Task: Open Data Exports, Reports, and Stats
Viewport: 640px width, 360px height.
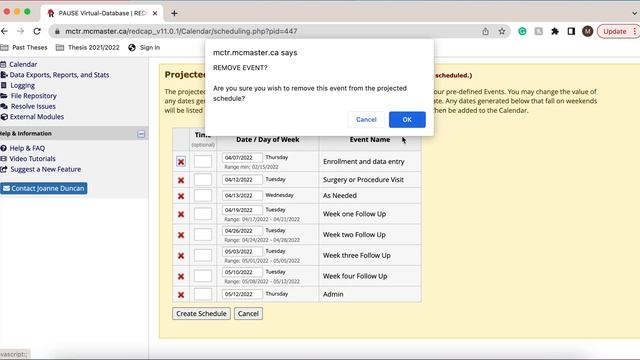Action: [59, 75]
